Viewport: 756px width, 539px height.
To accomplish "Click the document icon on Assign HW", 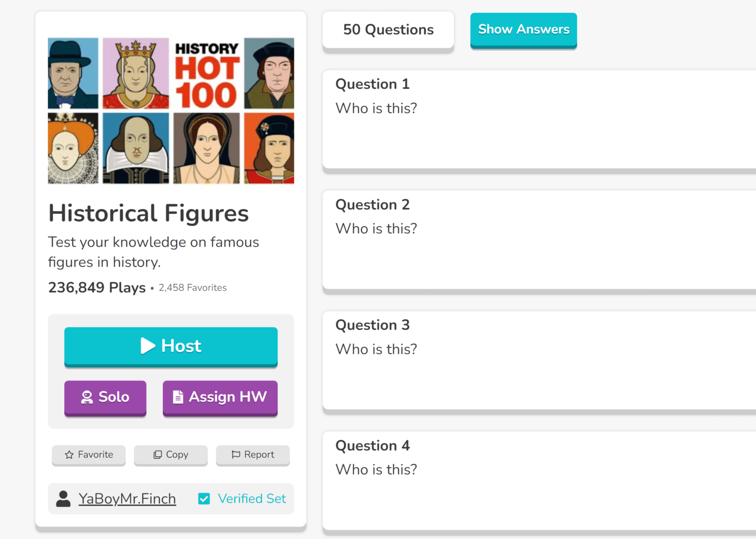I will pos(178,397).
